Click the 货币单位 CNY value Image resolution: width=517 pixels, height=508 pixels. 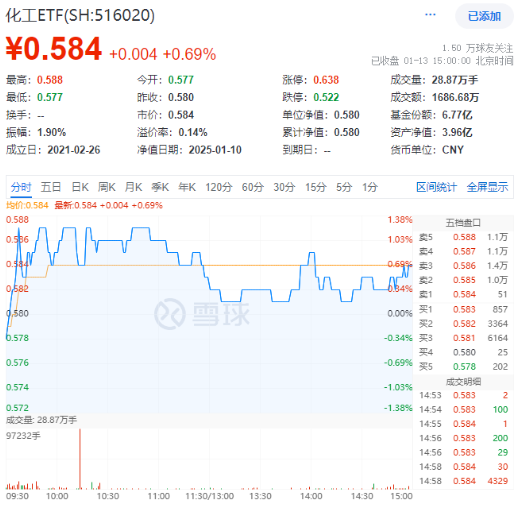click(453, 150)
